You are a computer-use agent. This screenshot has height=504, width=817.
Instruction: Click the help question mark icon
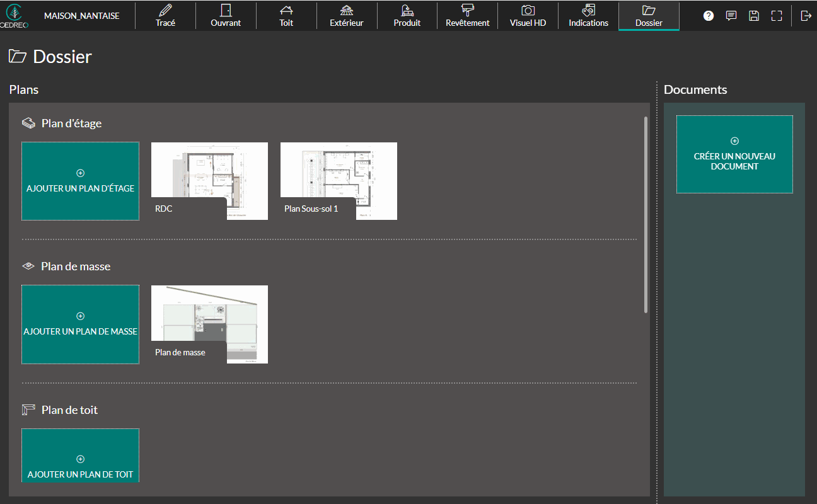click(708, 15)
